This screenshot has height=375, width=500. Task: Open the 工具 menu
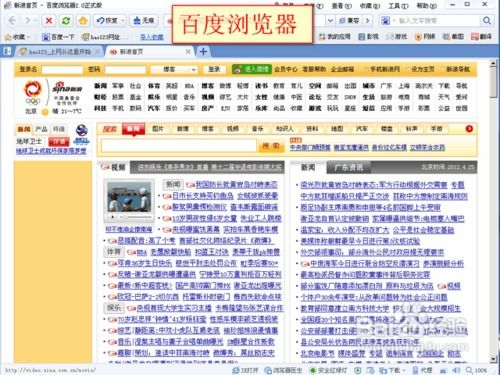398,6
